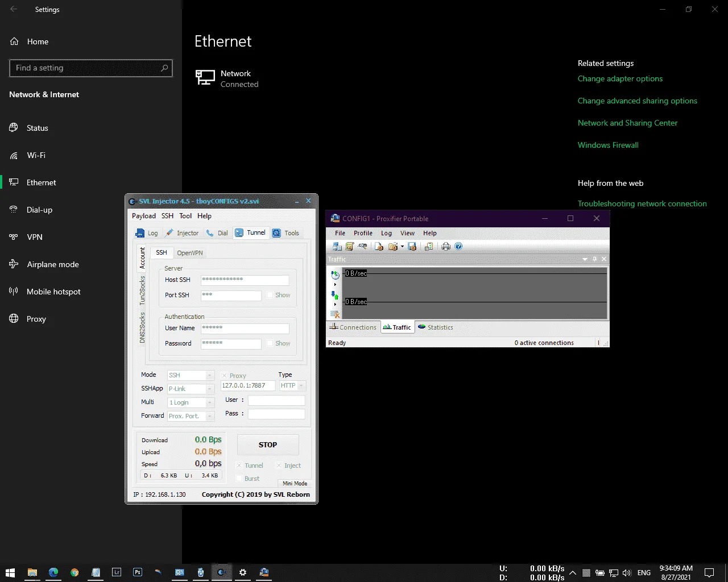The image size is (728, 582).
Task: Select the Tun2Socks vertical tab
Action: 142,290
